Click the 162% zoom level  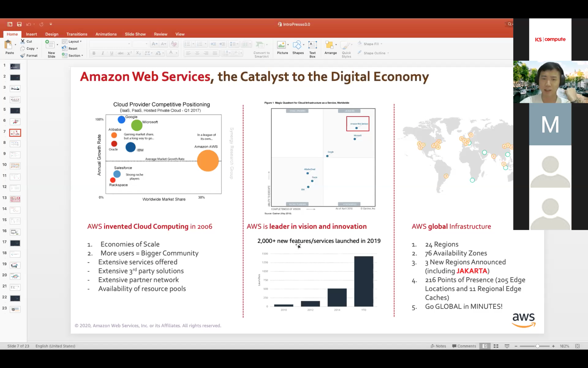(x=565, y=346)
